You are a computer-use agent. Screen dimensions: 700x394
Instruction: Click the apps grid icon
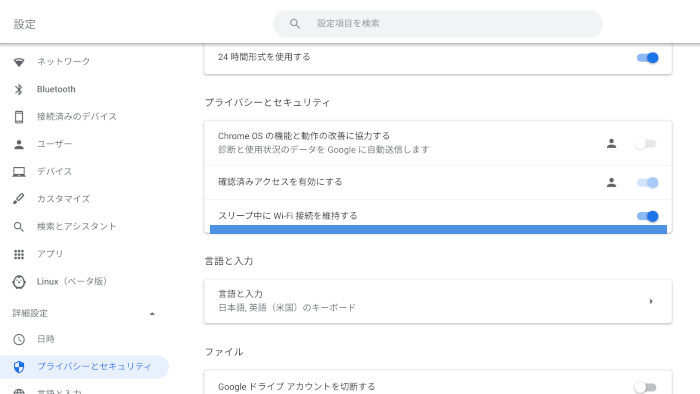[19, 254]
